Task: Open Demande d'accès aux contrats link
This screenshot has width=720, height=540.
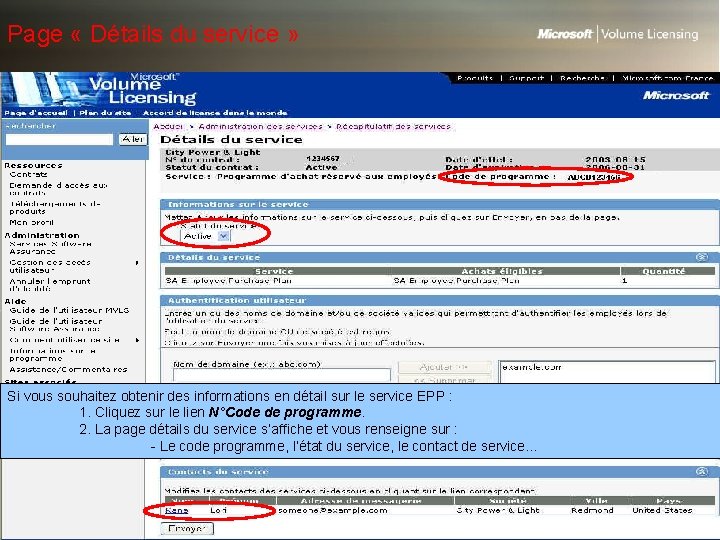Action: [58, 189]
